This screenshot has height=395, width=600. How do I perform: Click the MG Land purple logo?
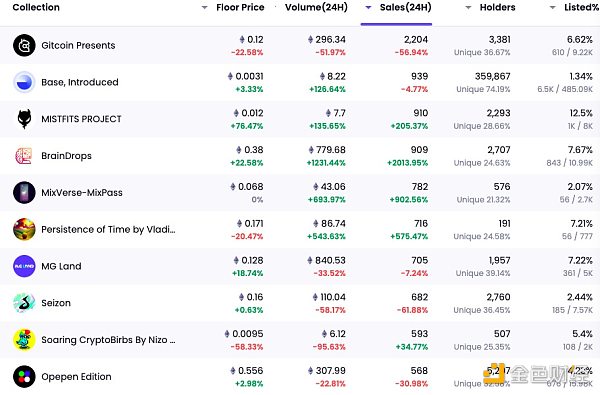tap(24, 266)
